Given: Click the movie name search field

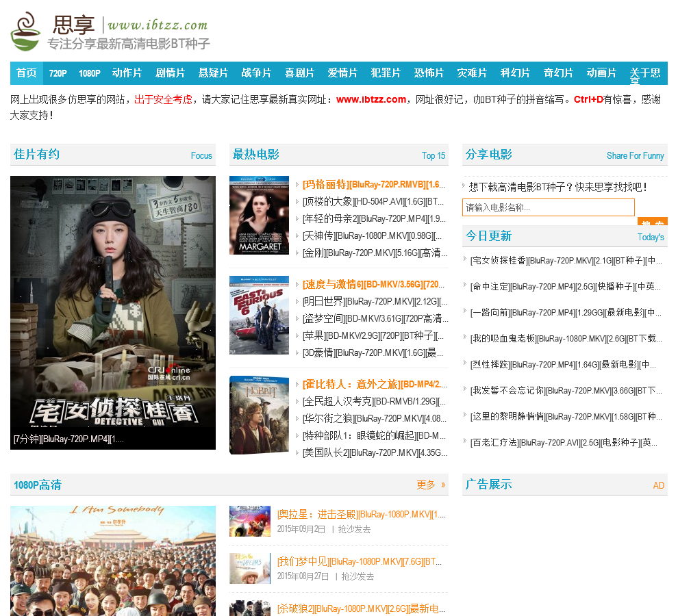Looking at the screenshot, I should click(x=549, y=207).
